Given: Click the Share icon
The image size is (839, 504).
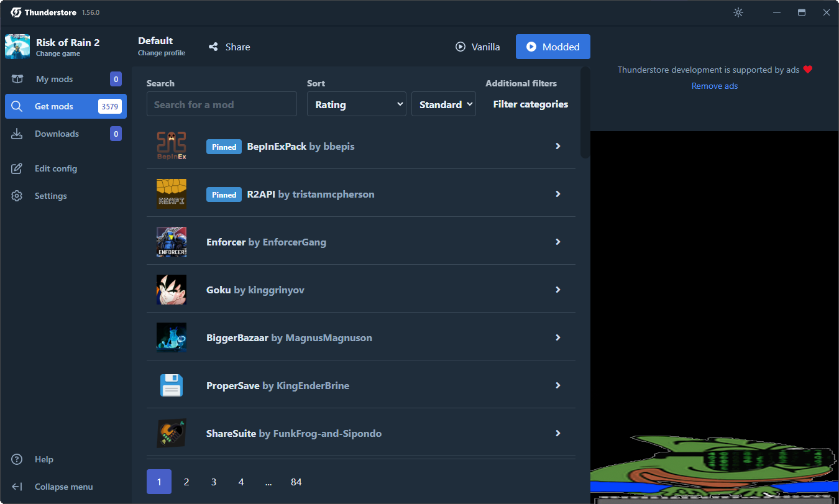Looking at the screenshot, I should (x=213, y=47).
